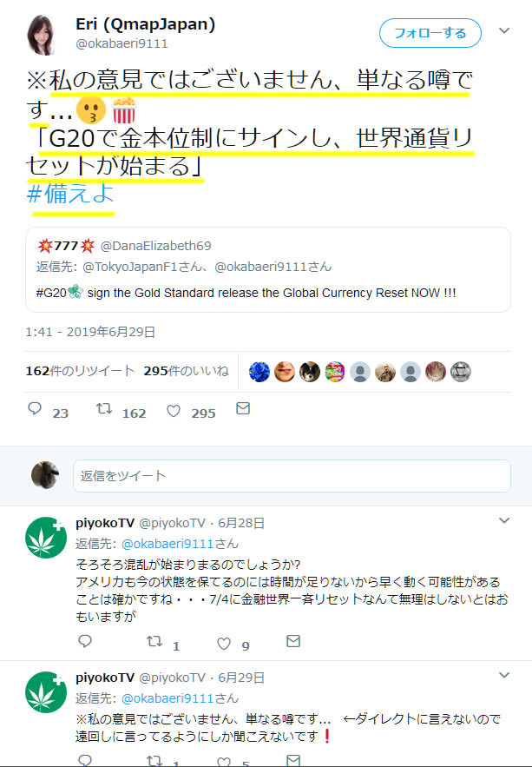
Task: Like piyokoTV's June 28 reply
Action: [x=224, y=644]
